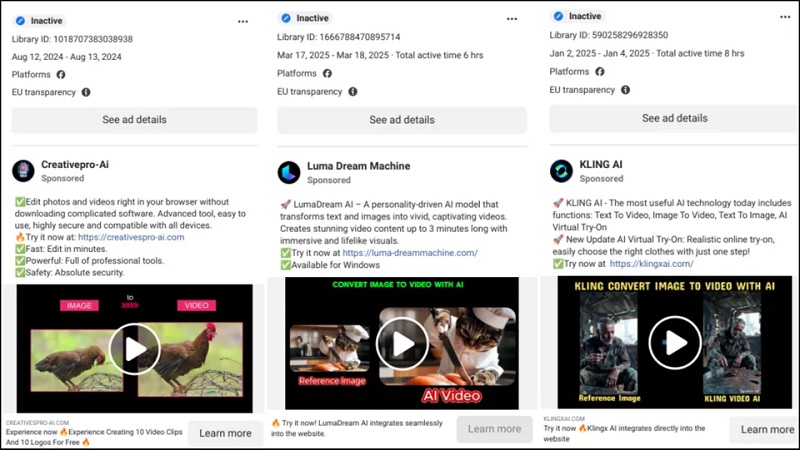Viewport: 800px width, 450px height.
Task: Click the Facebook platform icon on the Creativepro-Ai ad
Action: pos(61,74)
